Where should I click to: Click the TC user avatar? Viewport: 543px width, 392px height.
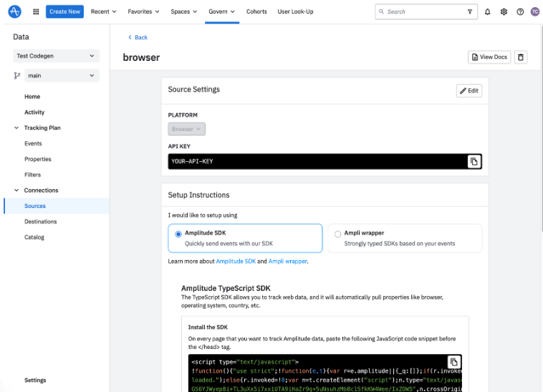(535, 11)
